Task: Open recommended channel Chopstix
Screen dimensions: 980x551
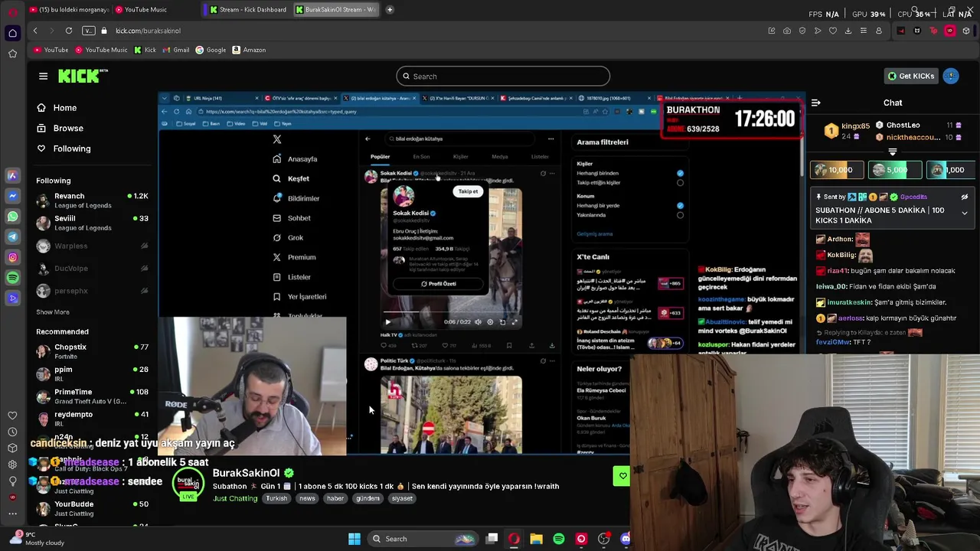Action: (x=92, y=351)
